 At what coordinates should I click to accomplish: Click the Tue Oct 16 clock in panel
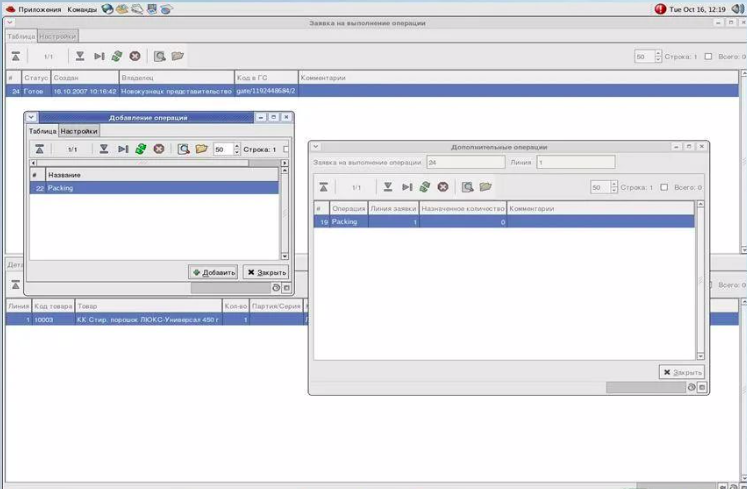click(x=697, y=9)
